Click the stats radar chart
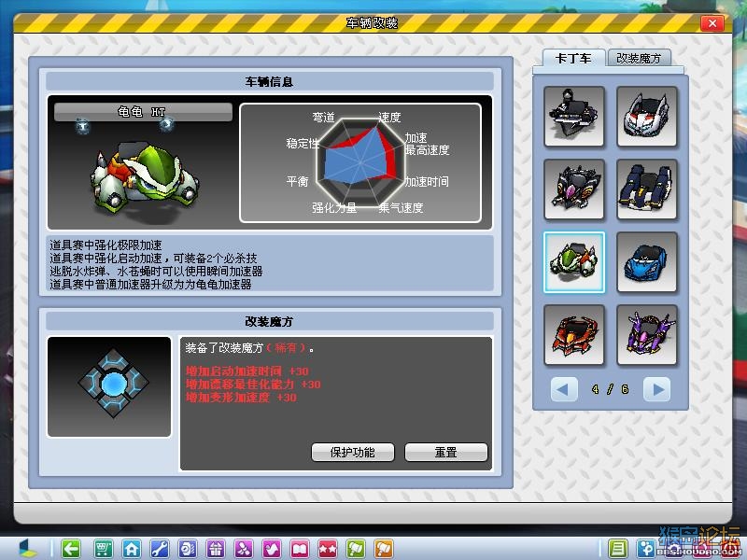This screenshot has width=747, height=560. pos(360,162)
